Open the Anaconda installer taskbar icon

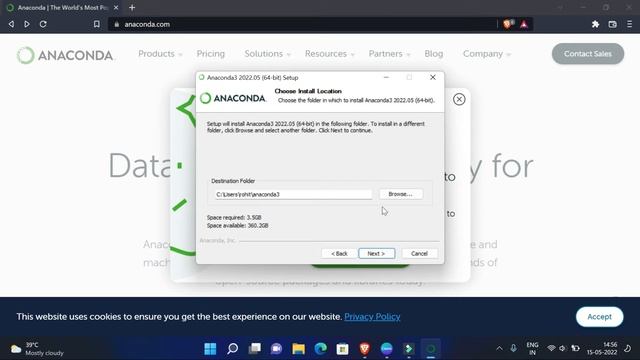coord(431,349)
